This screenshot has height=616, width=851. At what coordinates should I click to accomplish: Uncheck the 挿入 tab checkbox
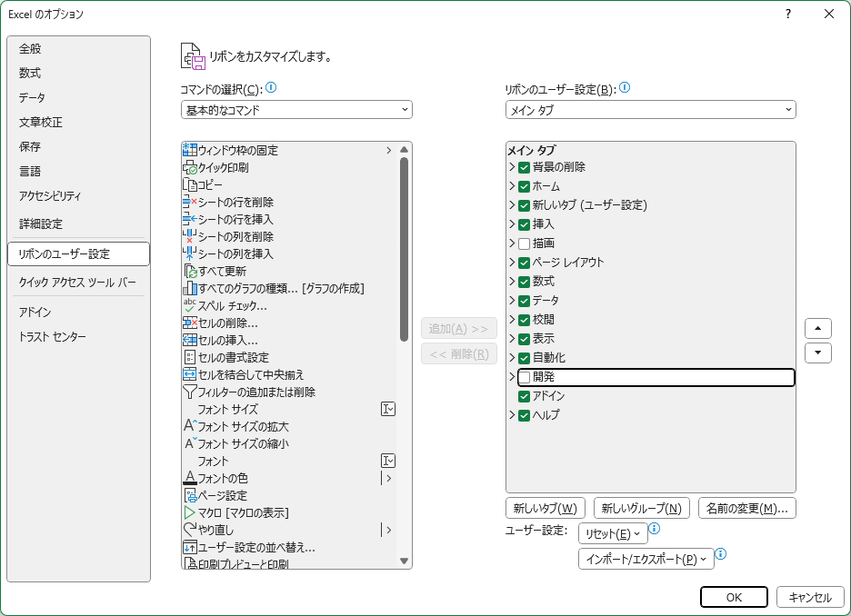(x=525, y=224)
